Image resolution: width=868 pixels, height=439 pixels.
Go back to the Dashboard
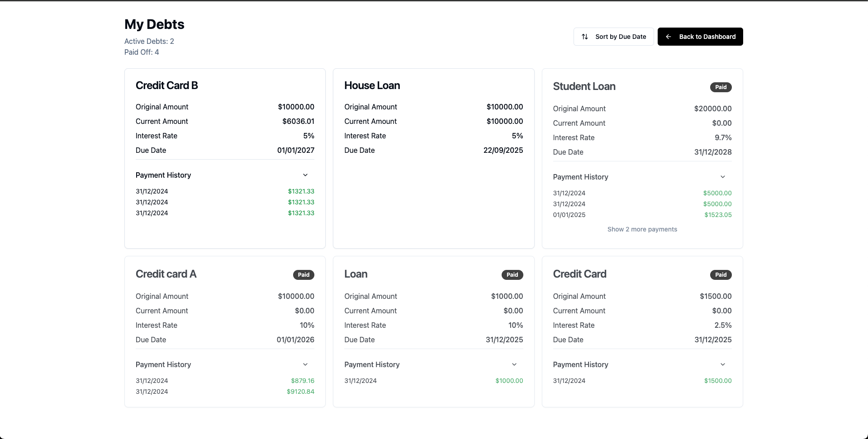(700, 37)
